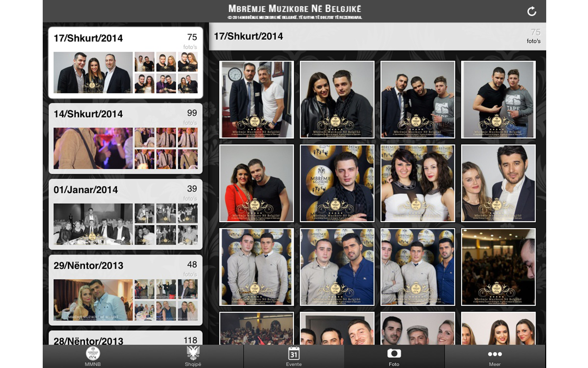Open photo of man in blue shirt beside man in grey

point(337,267)
